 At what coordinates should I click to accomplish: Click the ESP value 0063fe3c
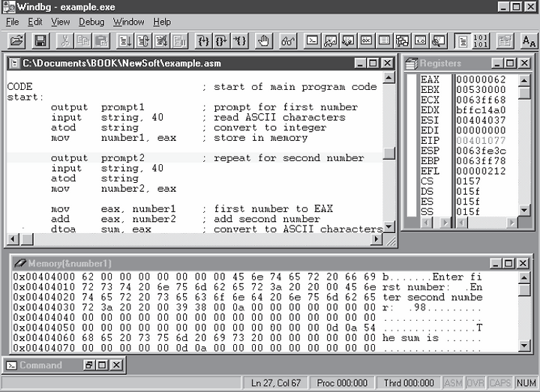point(481,151)
